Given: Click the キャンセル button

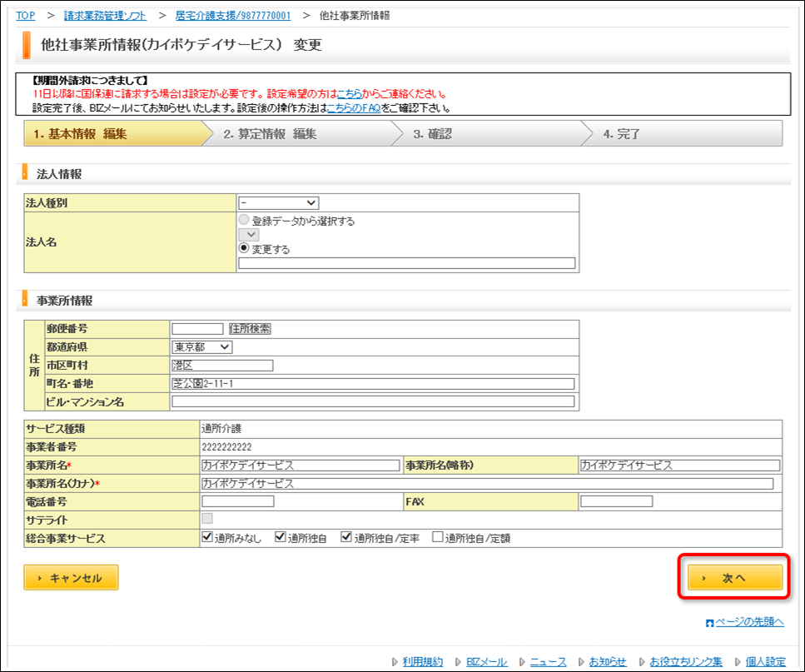Looking at the screenshot, I should tap(71, 578).
